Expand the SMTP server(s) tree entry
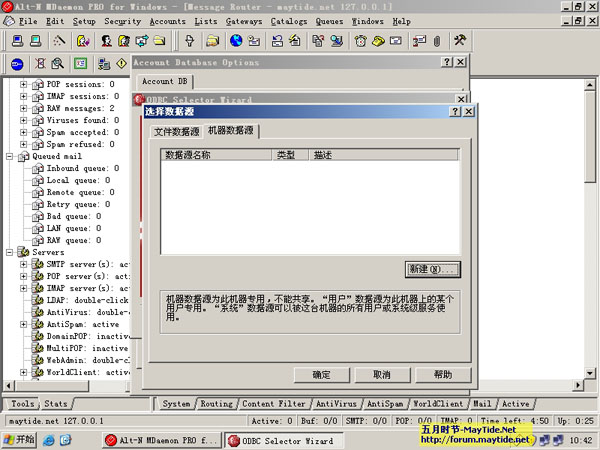Viewport: 600px width, 450px height. coord(23,264)
